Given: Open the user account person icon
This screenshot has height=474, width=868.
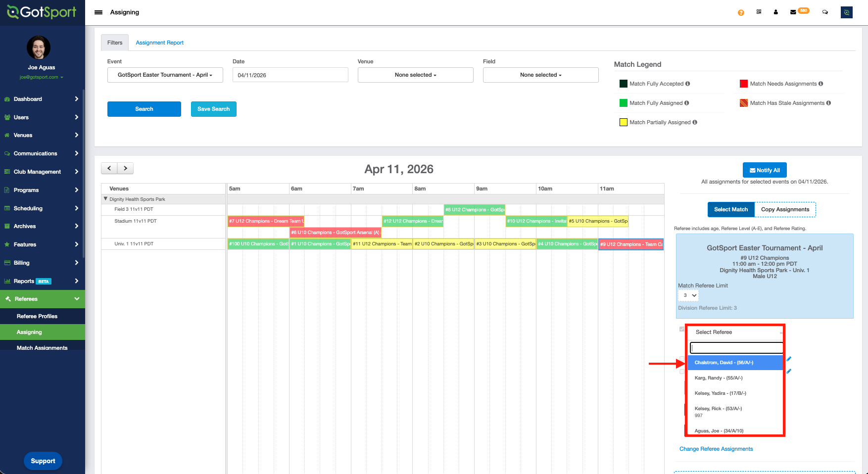Looking at the screenshot, I should (775, 12).
